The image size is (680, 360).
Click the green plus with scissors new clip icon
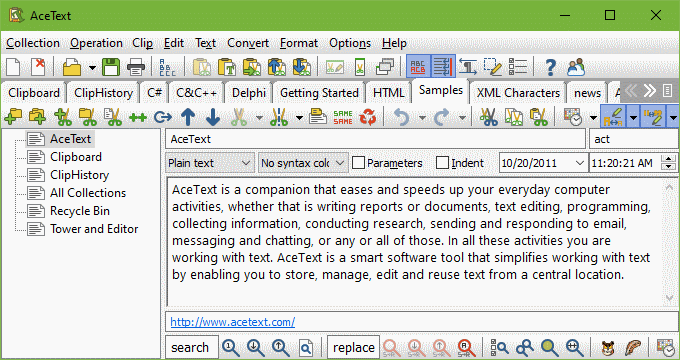63,117
